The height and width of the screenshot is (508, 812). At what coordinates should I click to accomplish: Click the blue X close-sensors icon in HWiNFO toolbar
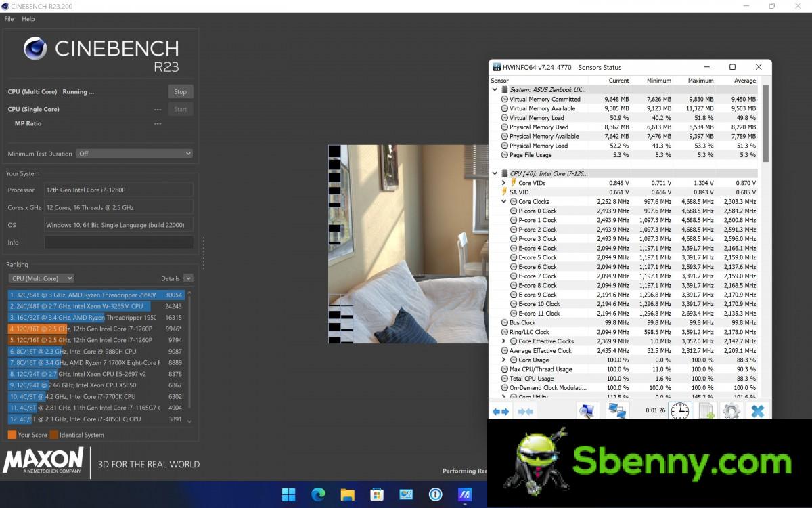(758, 411)
